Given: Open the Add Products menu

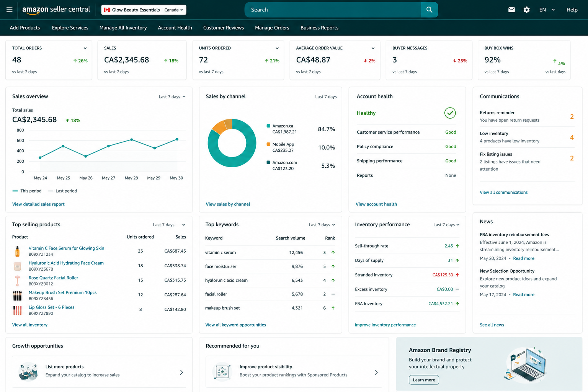Looking at the screenshot, I should [25, 28].
